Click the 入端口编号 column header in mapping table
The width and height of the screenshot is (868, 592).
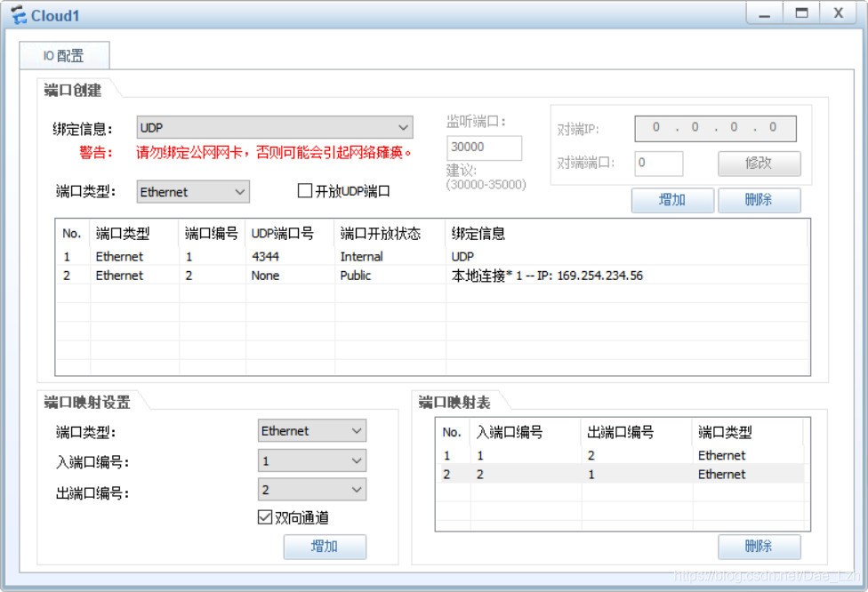point(526,432)
